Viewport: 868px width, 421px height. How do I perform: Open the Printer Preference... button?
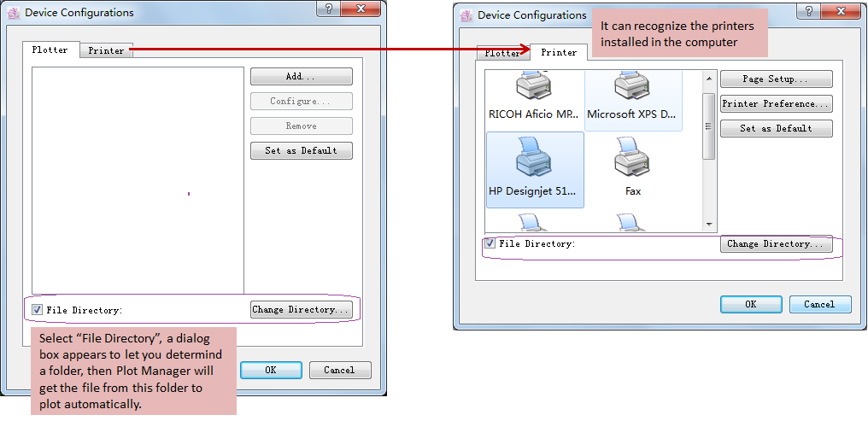tap(776, 104)
